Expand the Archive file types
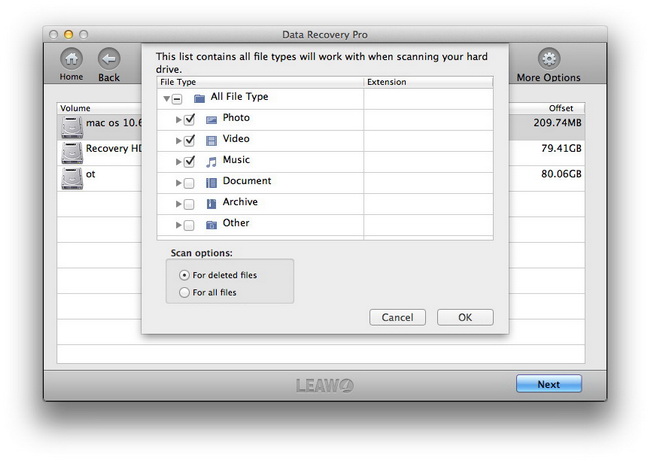The height and width of the screenshot is (461, 650). [179, 204]
